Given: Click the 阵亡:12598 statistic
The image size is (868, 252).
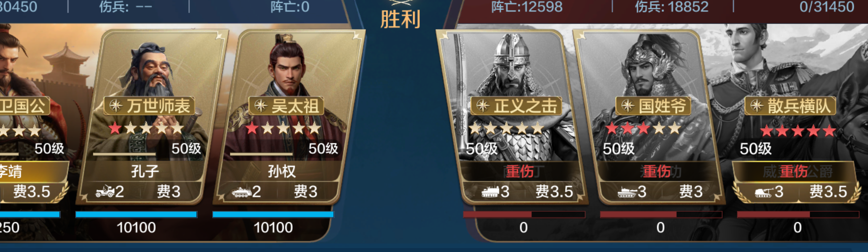Looking at the screenshot, I should tap(527, 7).
